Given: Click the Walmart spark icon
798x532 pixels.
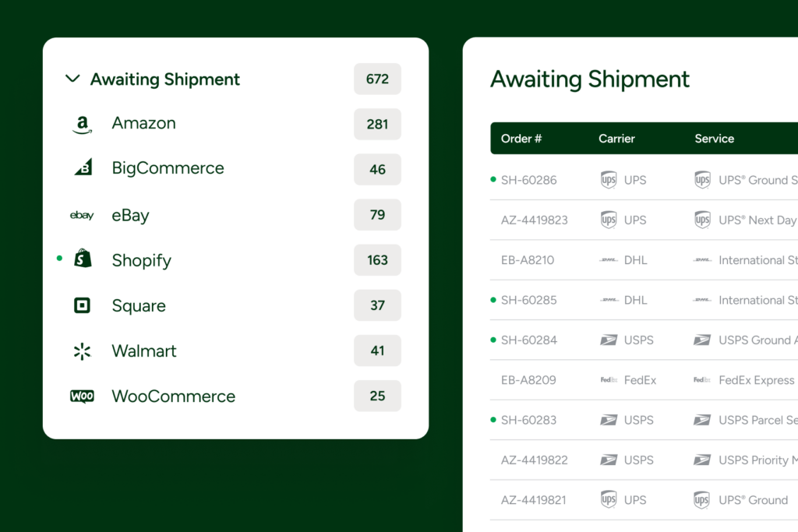Looking at the screenshot, I should (82, 351).
